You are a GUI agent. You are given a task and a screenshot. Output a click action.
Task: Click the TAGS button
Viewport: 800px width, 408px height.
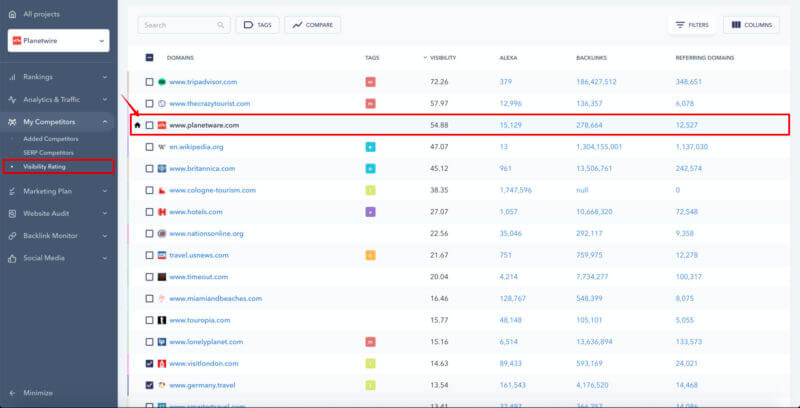[x=257, y=25]
